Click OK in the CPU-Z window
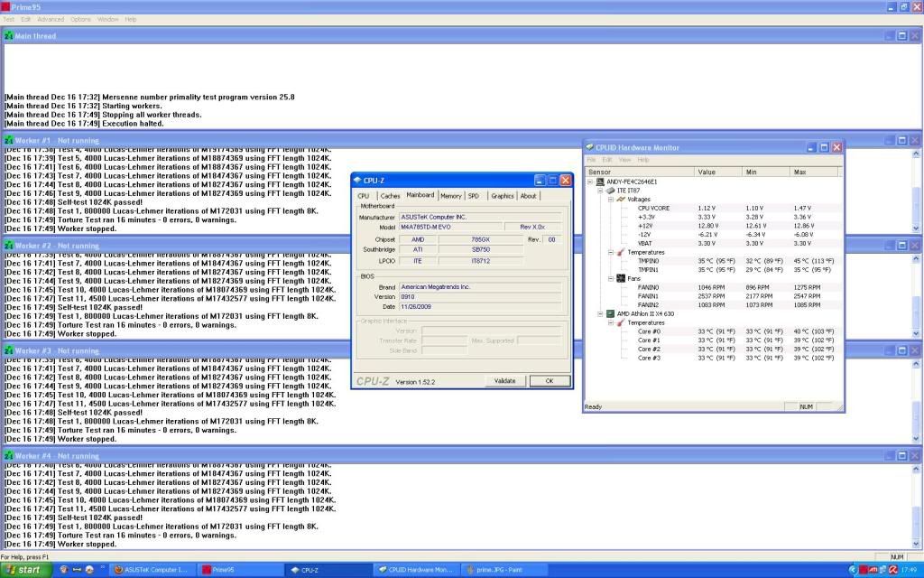 point(550,381)
